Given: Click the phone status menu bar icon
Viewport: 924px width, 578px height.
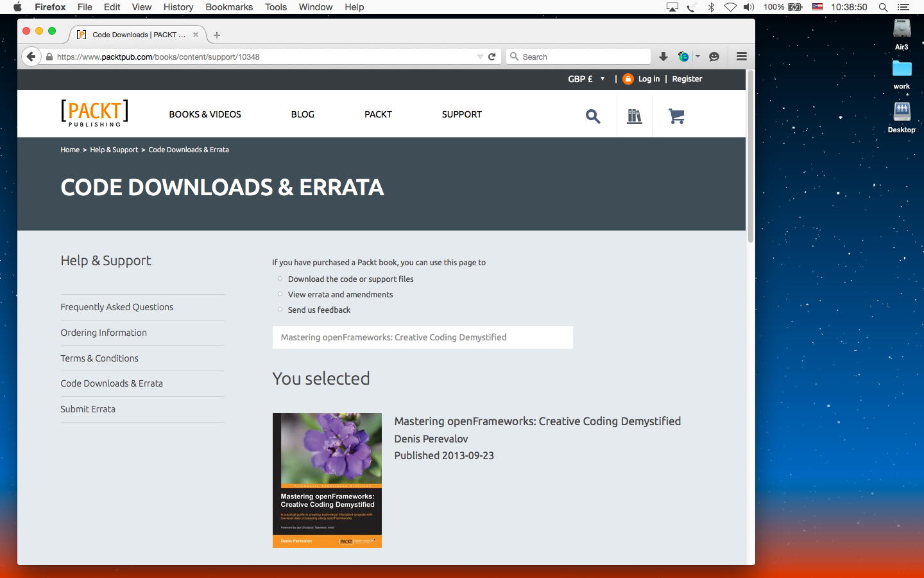Looking at the screenshot, I should click(x=692, y=7).
